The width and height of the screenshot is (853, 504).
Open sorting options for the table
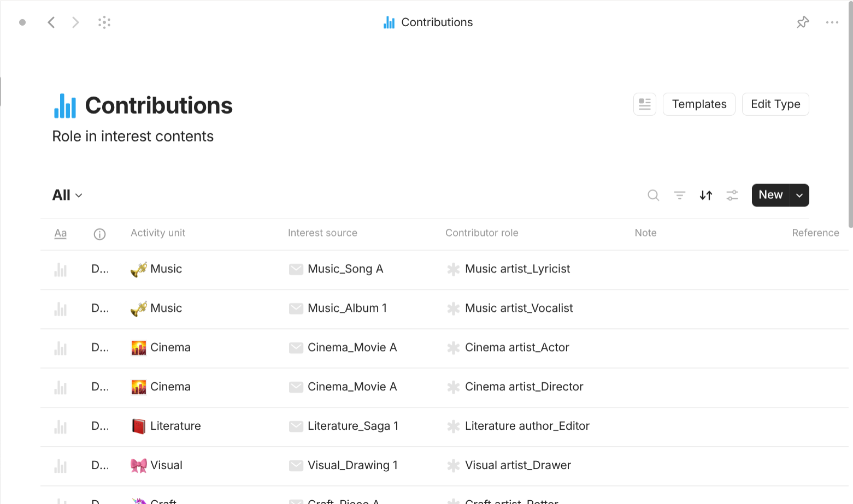click(705, 195)
